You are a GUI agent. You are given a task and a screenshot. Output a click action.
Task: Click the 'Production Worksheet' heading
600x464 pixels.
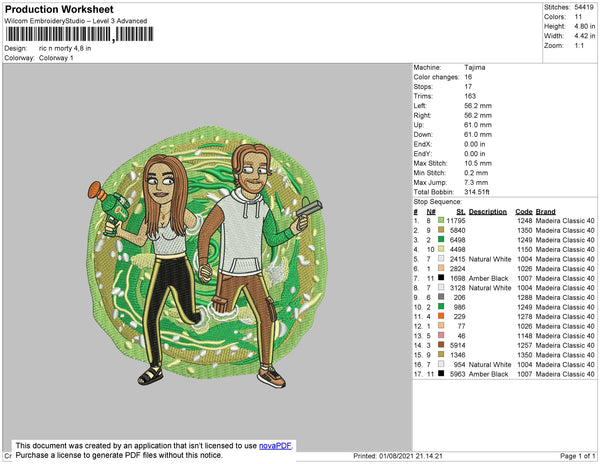pos(59,9)
